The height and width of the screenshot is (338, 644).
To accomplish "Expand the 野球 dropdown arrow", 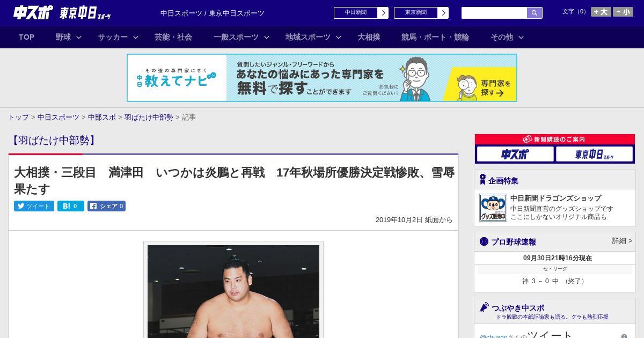I will [x=79, y=37].
